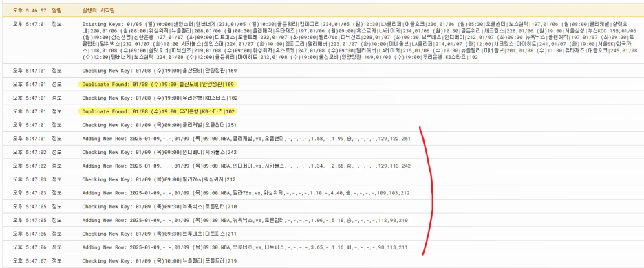Click '정보' label in 'Duplicate Found' |102 row
644x268 pixels.
pyautogui.click(x=56, y=111)
